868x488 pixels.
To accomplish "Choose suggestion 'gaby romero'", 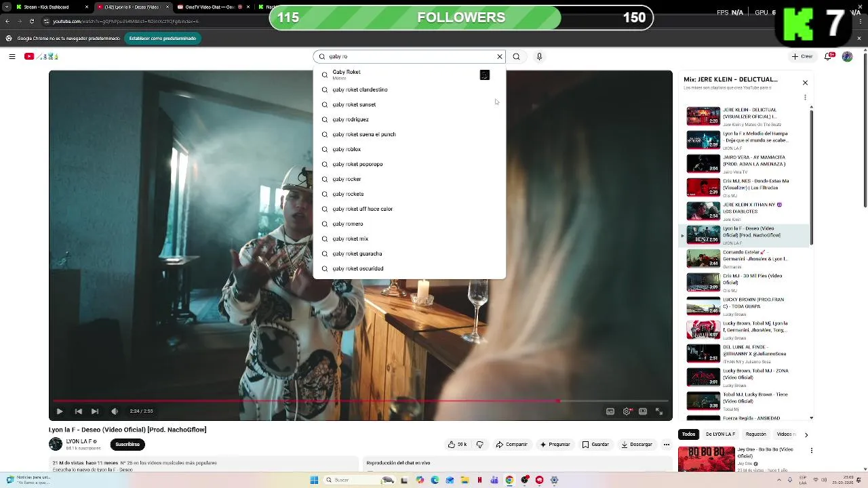I will (410, 224).
